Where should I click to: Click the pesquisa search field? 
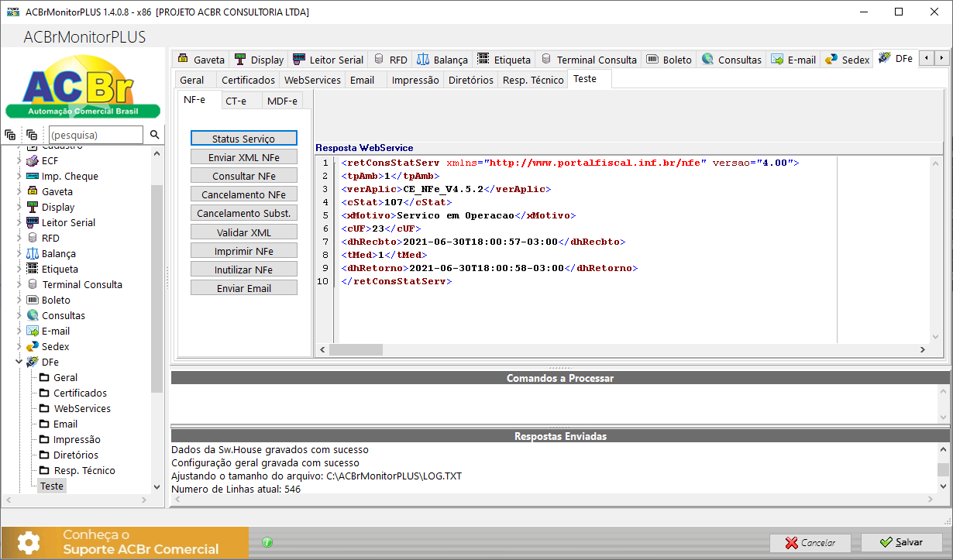(x=96, y=135)
